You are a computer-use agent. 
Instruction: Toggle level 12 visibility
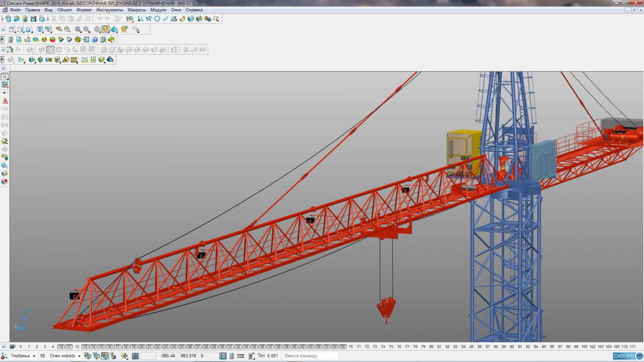[77, 347]
